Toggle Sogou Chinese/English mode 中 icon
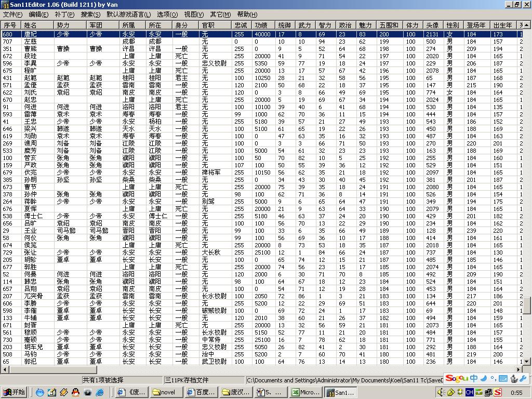532x399 pixels. 474,379
